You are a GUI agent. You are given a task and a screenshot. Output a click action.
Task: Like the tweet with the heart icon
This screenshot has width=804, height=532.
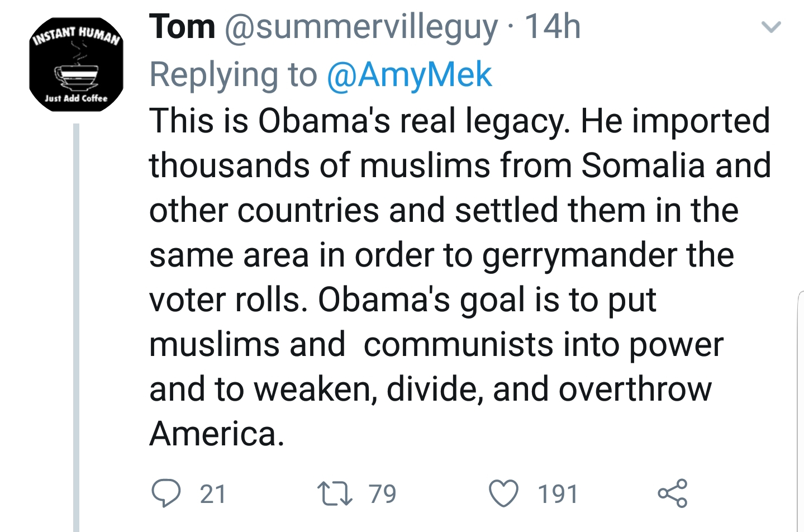click(x=503, y=494)
